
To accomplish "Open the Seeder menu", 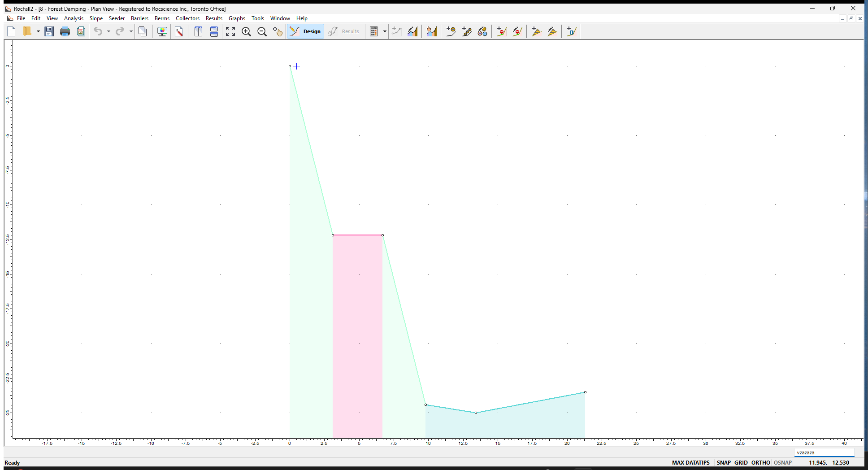I will [117, 18].
